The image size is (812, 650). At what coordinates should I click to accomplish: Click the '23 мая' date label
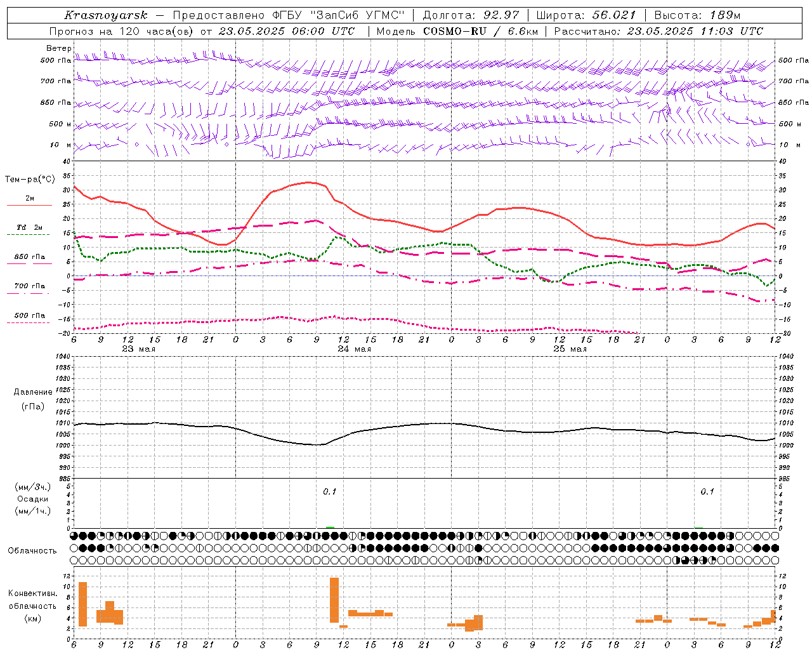pos(138,349)
